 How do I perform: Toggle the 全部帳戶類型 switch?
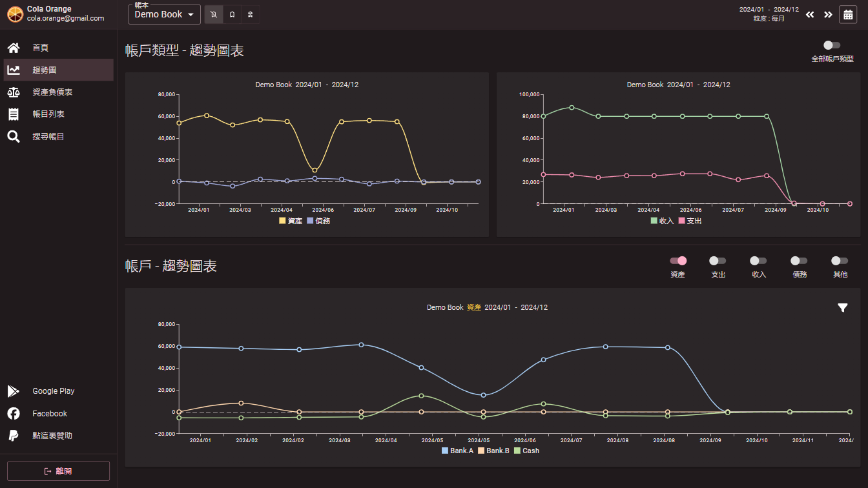832,45
